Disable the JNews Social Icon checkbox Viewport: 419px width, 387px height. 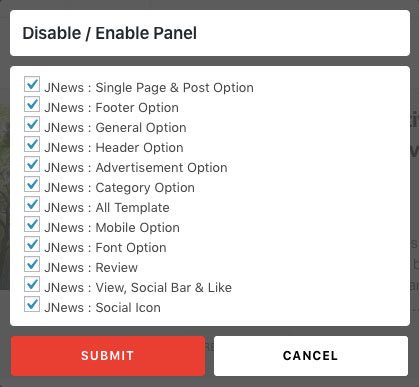[x=32, y=304]
